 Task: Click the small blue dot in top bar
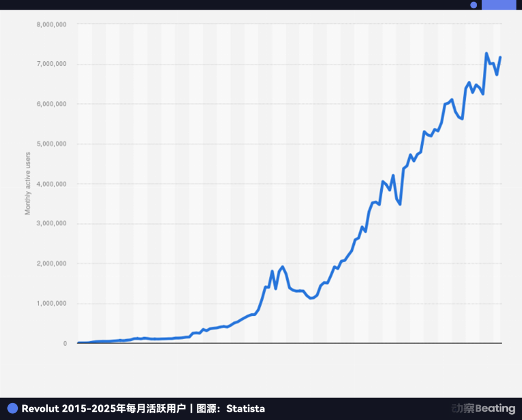click(x=473, y=5)
